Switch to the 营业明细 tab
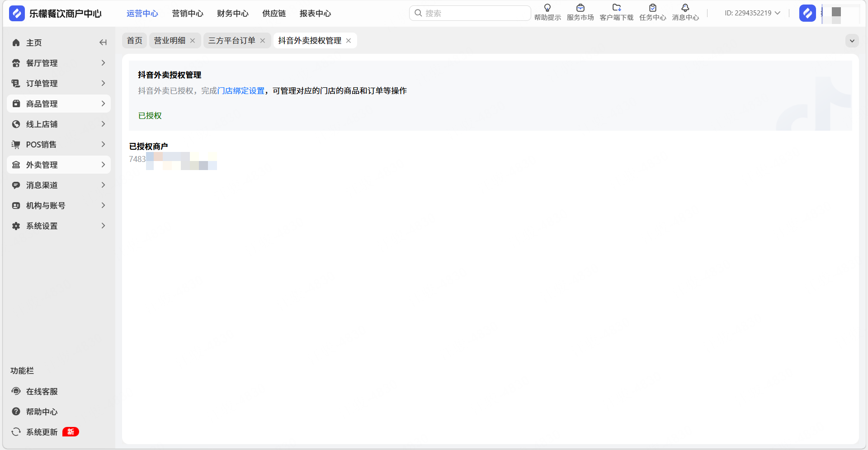This screenshot has height=450, width=868. 170,41
